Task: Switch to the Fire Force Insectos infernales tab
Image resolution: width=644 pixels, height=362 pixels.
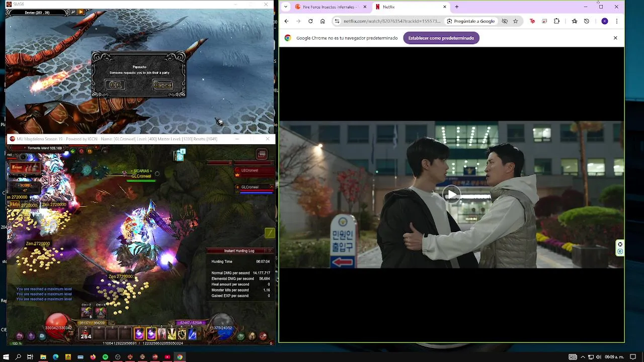Action: coord(329,7)
